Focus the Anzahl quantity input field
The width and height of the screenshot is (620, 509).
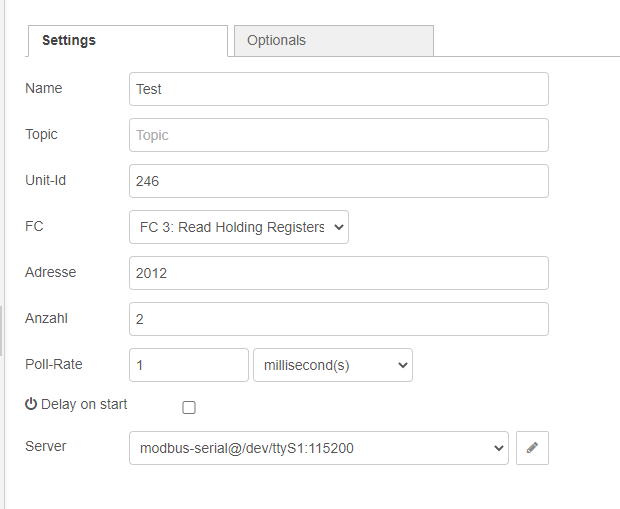click(x=338, y=319)
